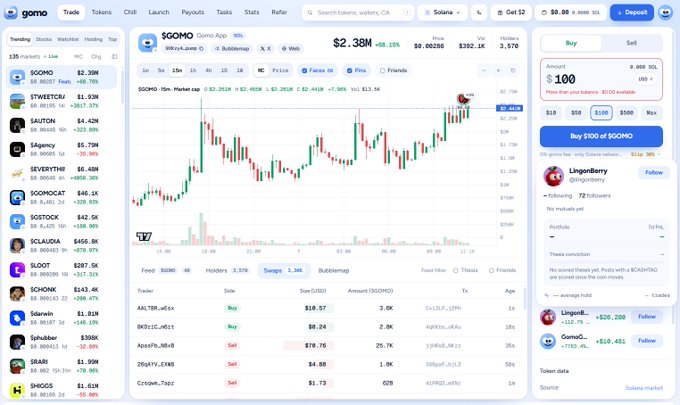Open the $CHONK token icon
Screen dimensions: 680x405
17,294
